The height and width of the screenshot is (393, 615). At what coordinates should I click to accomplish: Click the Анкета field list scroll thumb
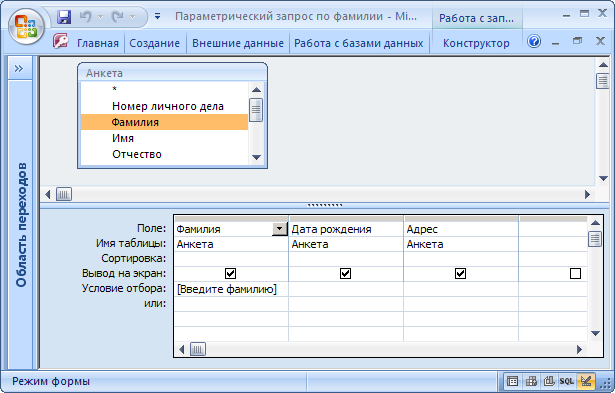[x=256, y=110]
